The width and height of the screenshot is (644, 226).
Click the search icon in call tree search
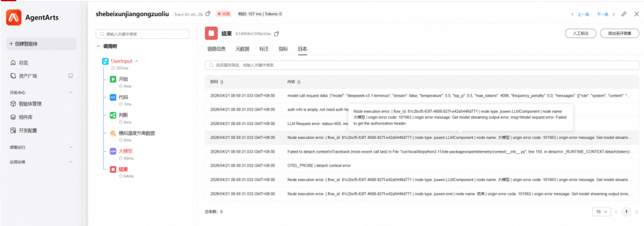pyautogui.click(x=103, y=34)
